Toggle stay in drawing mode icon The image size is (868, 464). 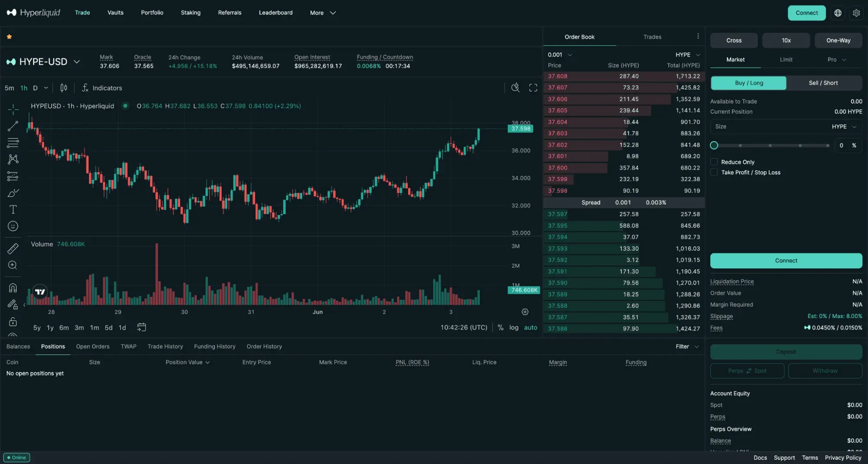(x=13, y=305)
